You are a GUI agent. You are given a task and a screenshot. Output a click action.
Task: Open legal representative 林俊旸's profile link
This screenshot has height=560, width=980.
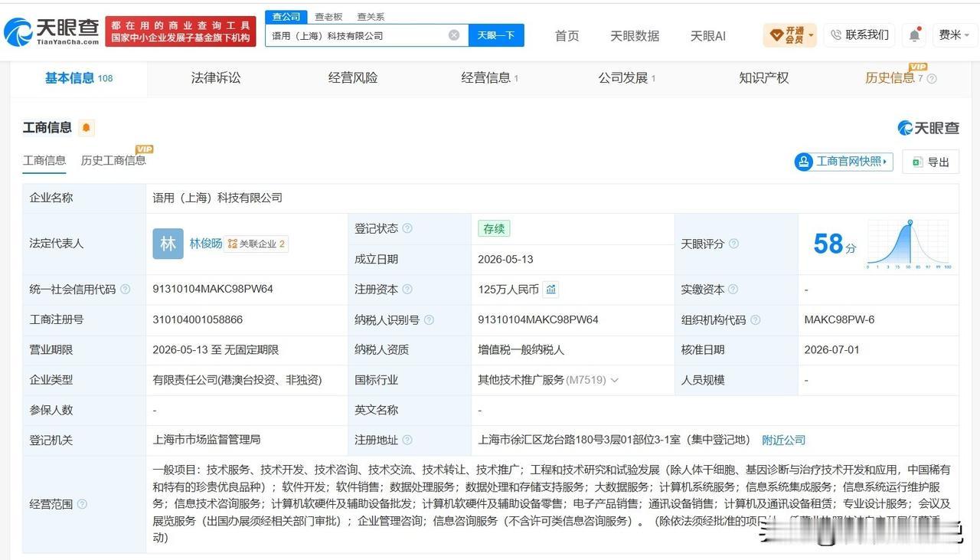(x=206, y=244)
